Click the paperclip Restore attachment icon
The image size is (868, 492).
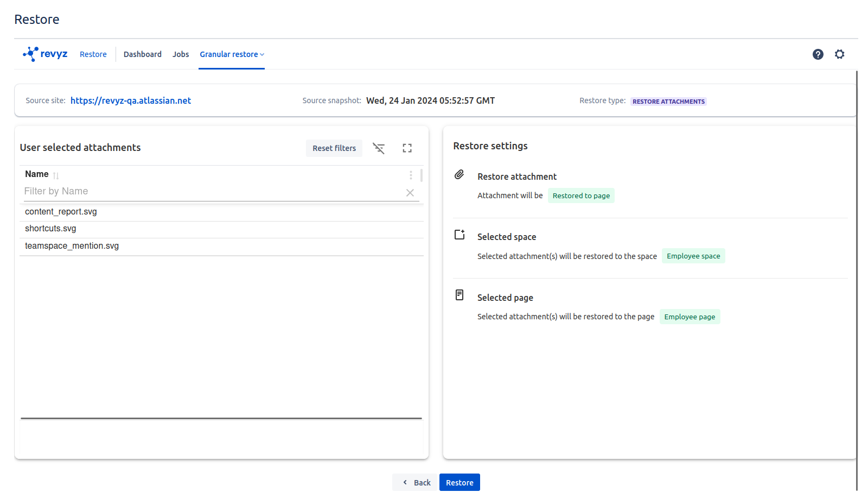click(x=459, y=175)
